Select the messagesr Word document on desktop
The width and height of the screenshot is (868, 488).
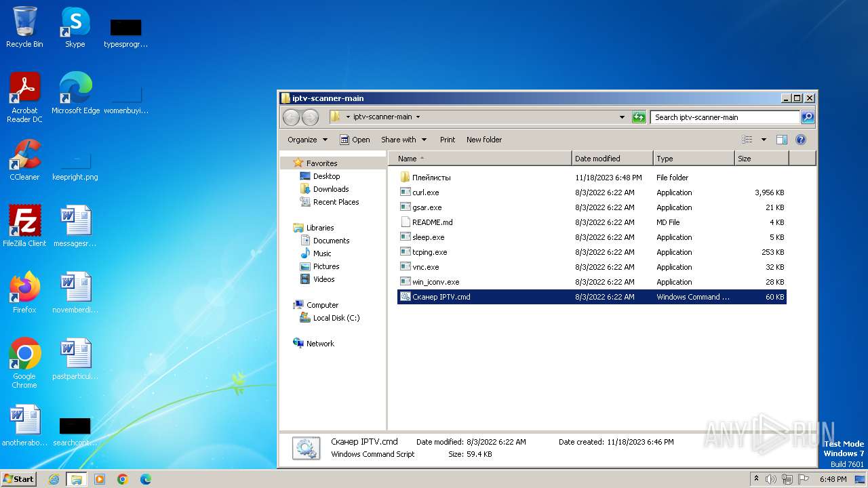point(75,226)
